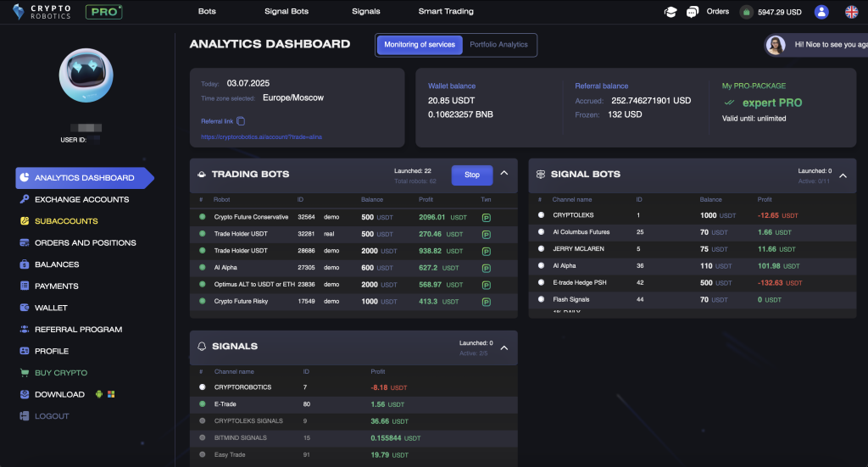Click the P icon for Crypto Future Risky
This screenshot has height=467, width=868.
pyautogui.click(x=486, y=302)
